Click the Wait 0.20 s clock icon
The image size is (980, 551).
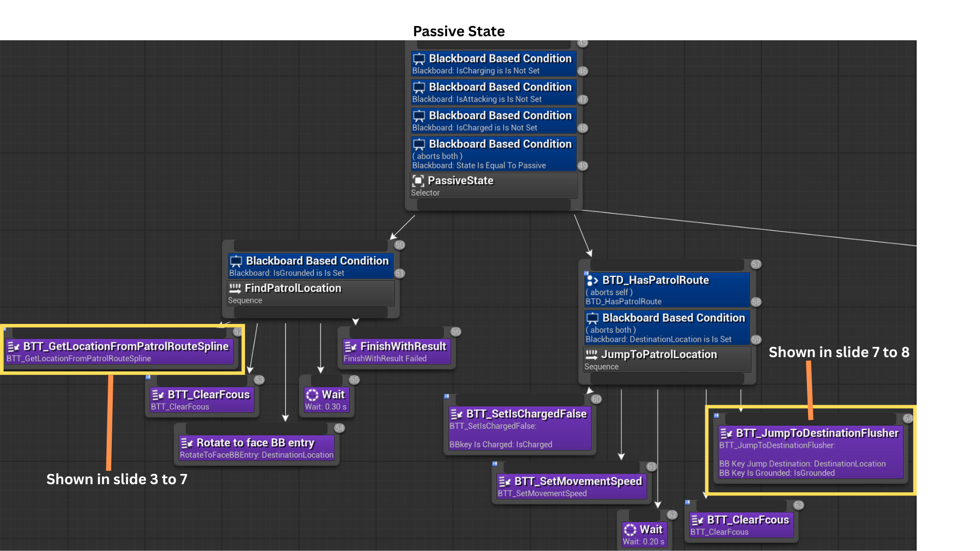click(630, 530)
